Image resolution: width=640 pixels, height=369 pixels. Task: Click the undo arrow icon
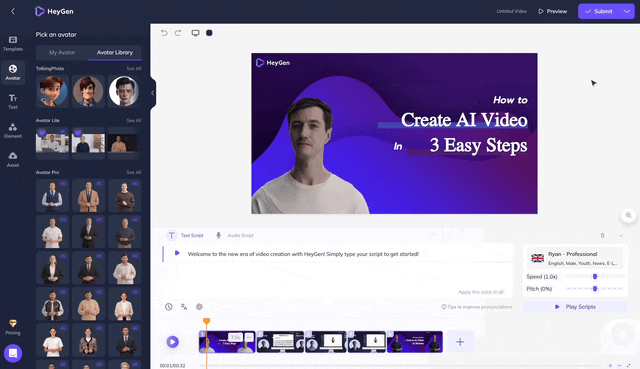tap(164, 33)
